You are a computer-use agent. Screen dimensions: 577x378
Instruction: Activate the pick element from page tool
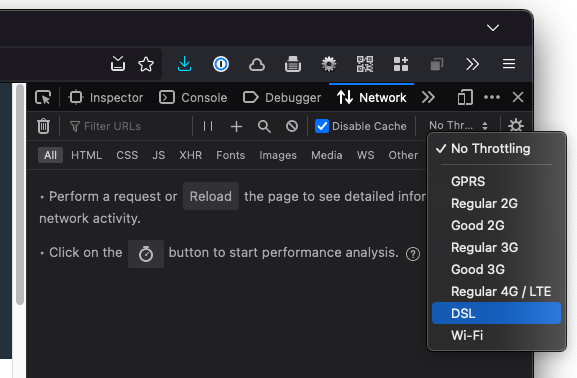point(43,98)
